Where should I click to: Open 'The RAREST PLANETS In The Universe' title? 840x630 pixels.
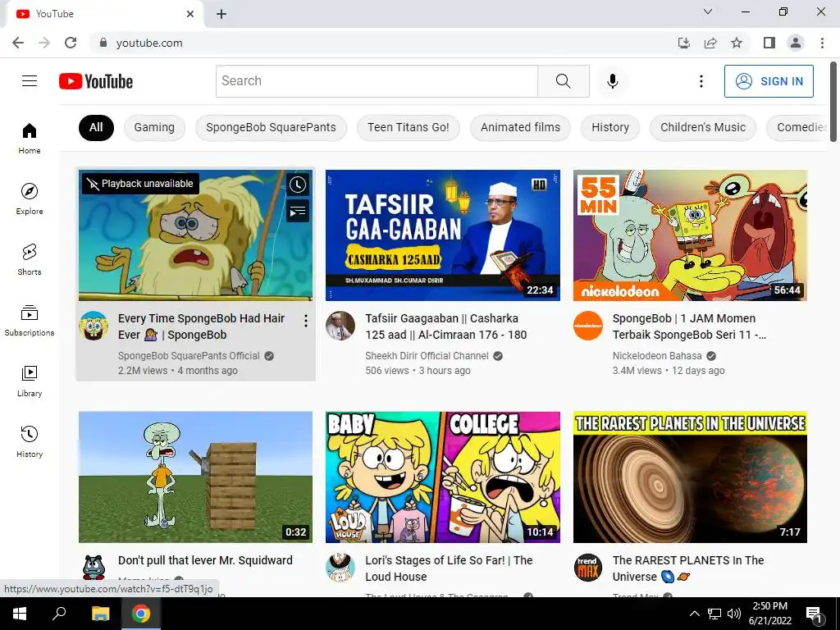pos(688,568)
